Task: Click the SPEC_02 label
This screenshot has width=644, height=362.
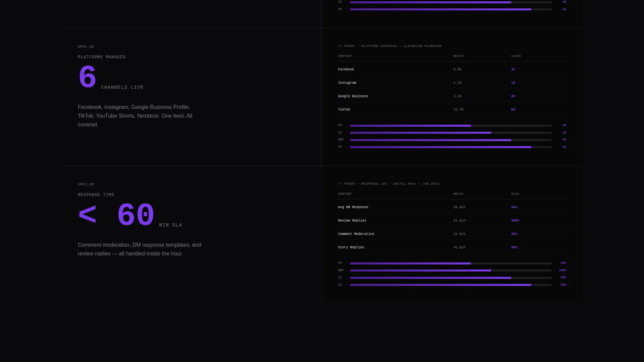Action: click(x=86, y=47)
